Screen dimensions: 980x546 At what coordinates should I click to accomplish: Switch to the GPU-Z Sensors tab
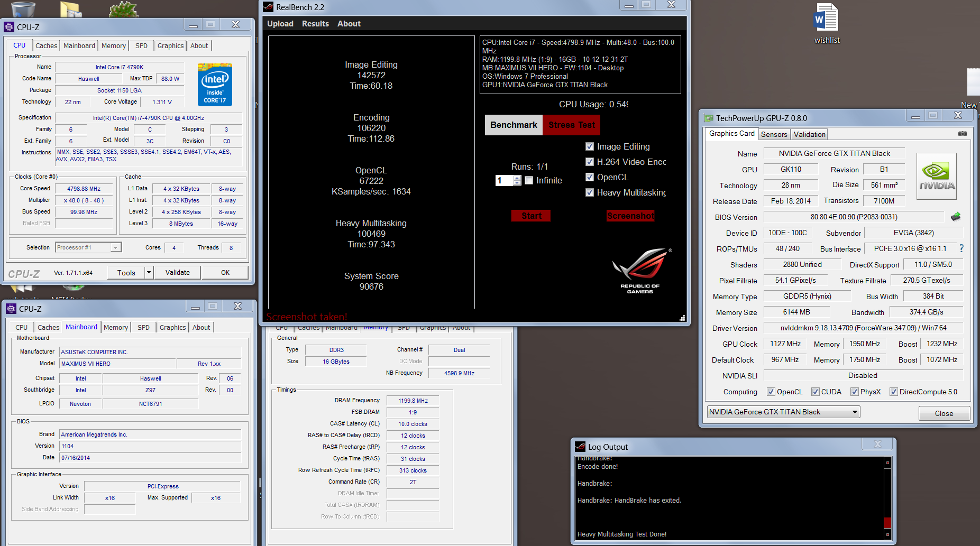point(774,134)
